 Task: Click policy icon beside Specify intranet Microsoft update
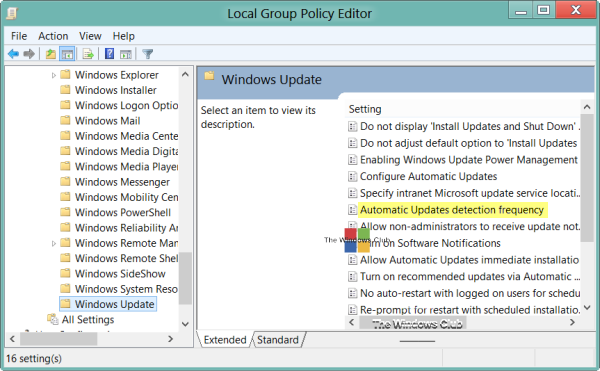(352, 193)
